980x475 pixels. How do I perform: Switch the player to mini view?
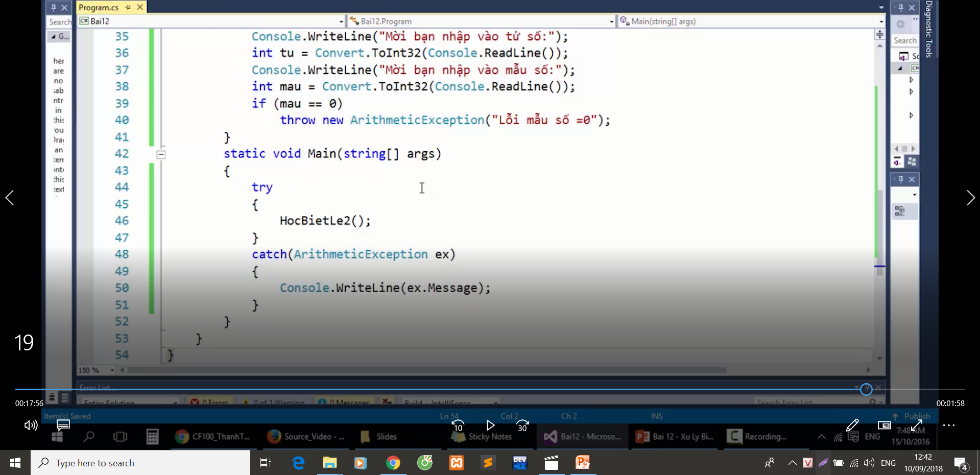pos(884,425)
